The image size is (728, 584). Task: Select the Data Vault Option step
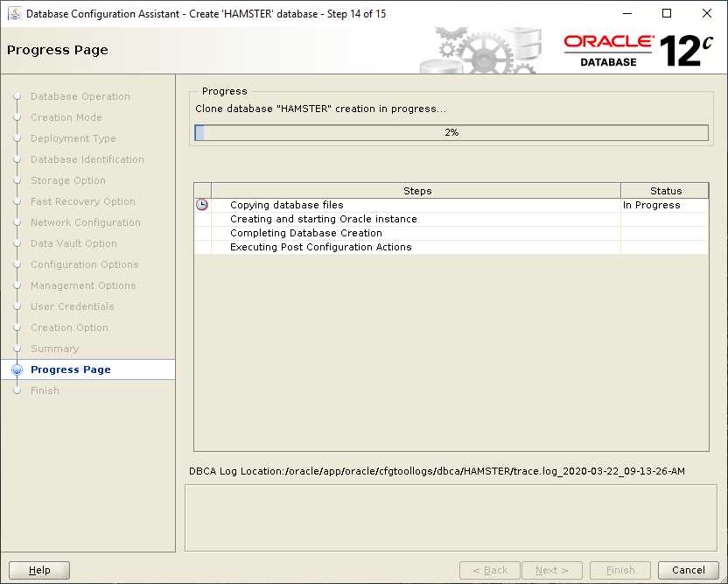point(73,243)
